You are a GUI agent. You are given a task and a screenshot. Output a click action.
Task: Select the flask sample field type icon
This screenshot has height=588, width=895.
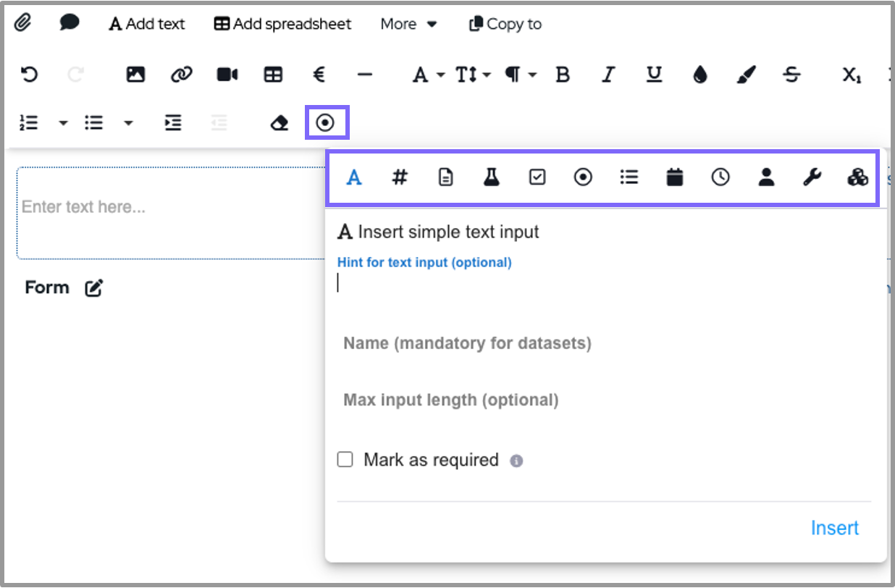[x=492, y=177]
